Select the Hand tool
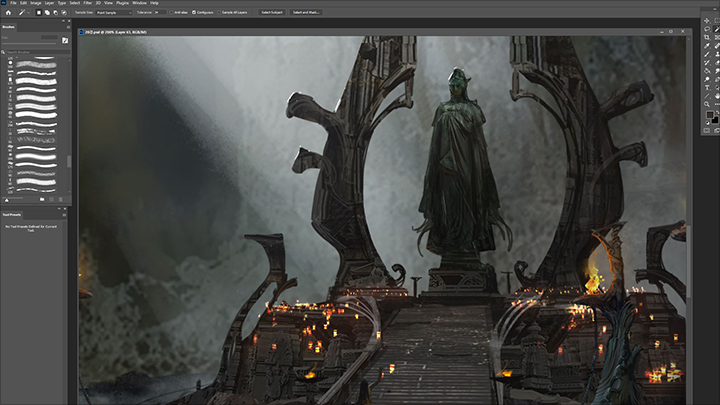 (717, 96)
